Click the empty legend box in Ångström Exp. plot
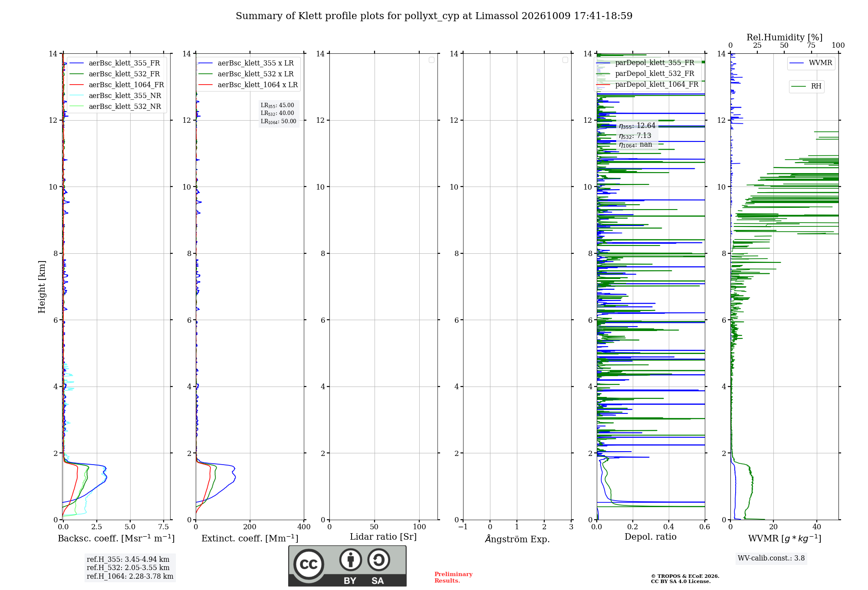The image size is (868, 590). point(565,60)
